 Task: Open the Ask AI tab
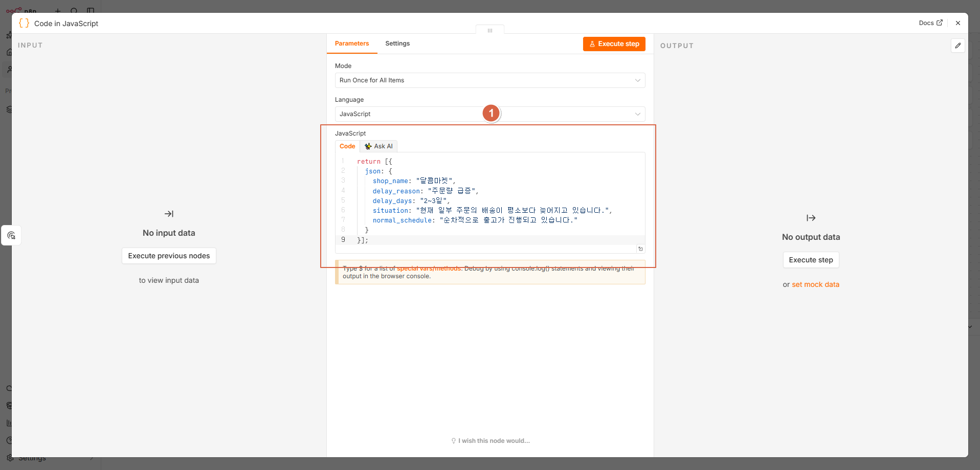pyautogui.click(x=379, y=146)
